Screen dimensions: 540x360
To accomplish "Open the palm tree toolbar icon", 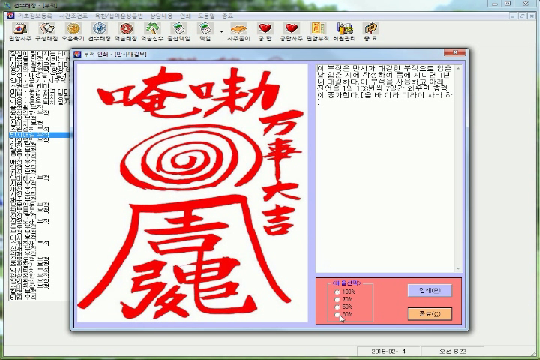I will (x=152, y=29).
